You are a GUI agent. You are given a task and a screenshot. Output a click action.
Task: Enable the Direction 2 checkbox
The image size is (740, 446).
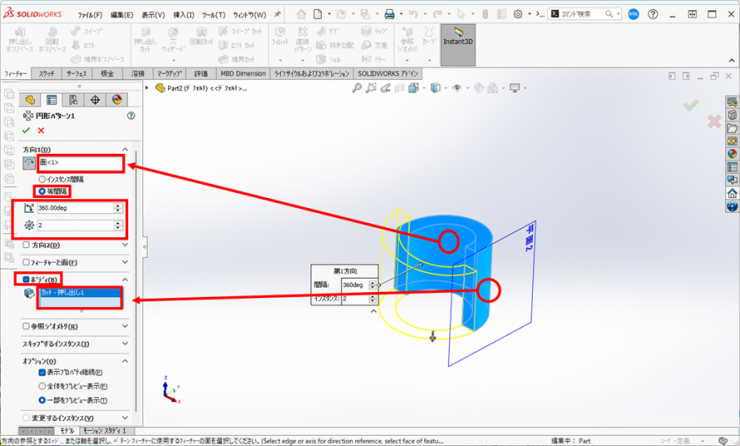coord(27,245)
